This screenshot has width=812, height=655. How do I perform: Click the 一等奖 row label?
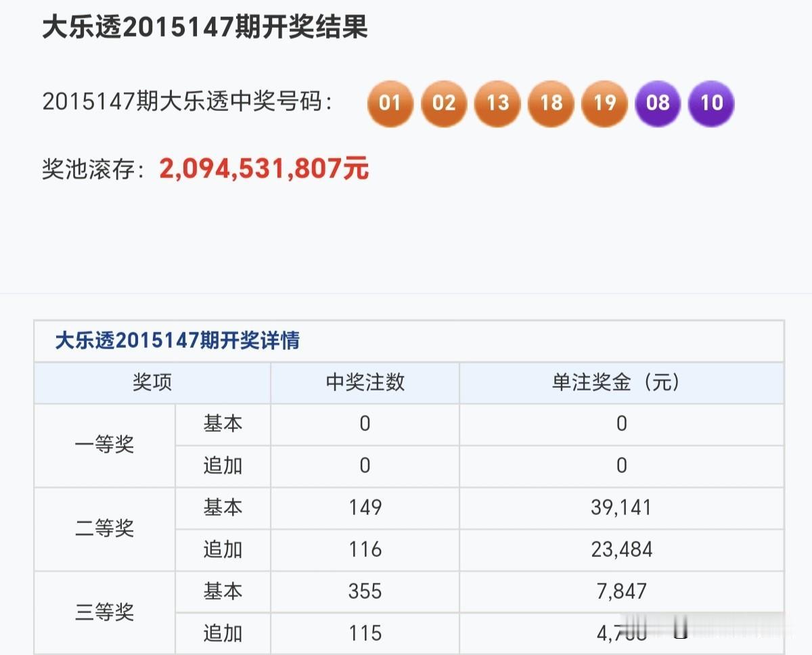pyautogui.click(x=105, y=445)
